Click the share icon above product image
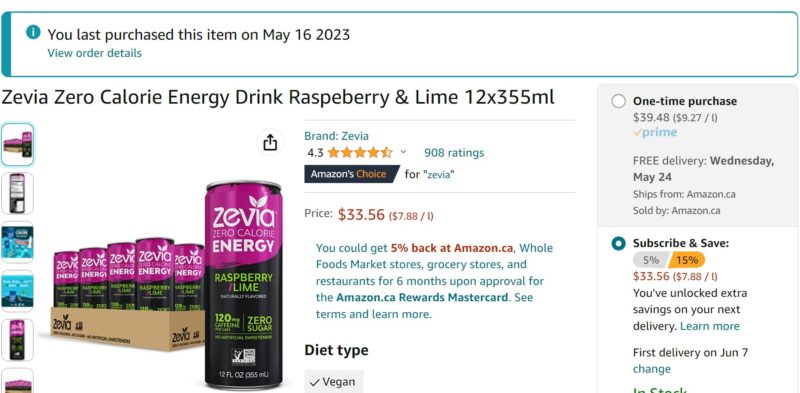The image size is (800, 393). click(270, 142)
